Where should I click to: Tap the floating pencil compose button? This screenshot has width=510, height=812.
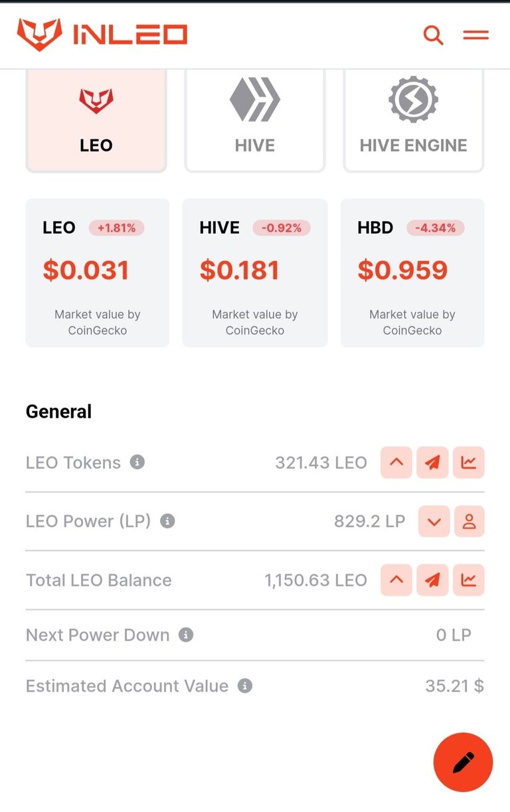(x=463, y=762)
